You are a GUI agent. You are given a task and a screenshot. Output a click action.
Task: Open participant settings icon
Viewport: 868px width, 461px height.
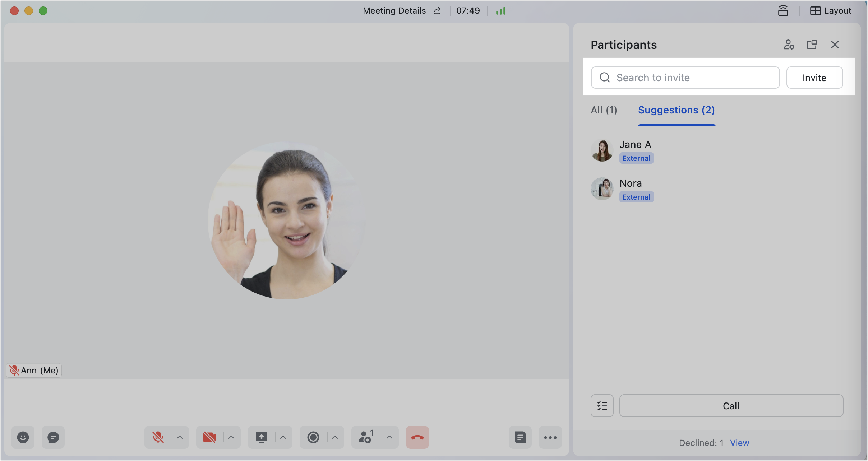tap(789, 45)
